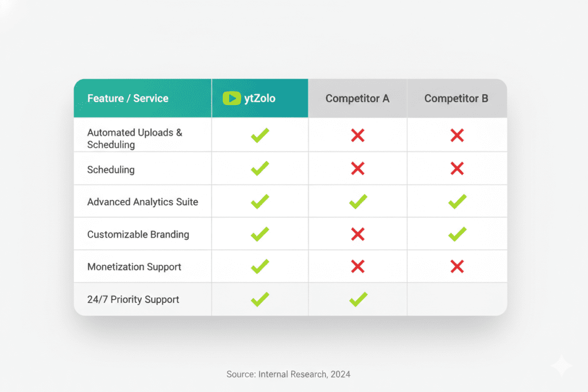Click ytZolo's checkmark for Automated Uploads & Scheduling
Viewport: 588px width, 392px height.
(x=260, y=135)
